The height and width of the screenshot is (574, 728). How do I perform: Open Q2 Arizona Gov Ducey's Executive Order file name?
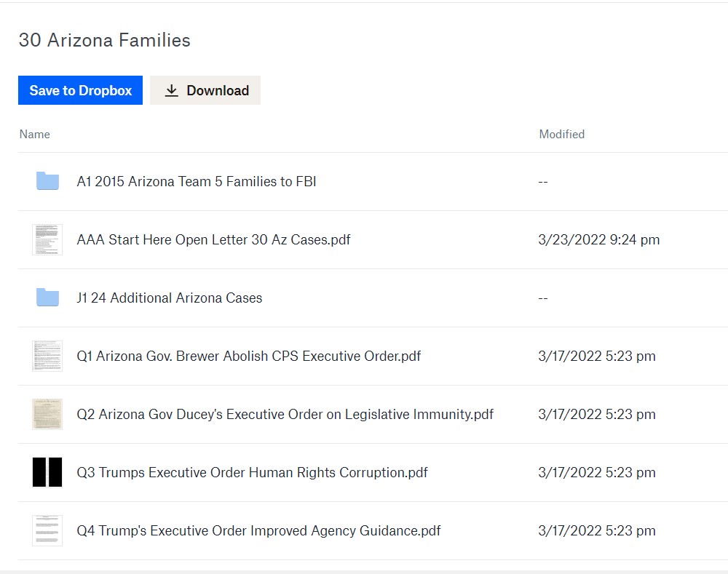coord(285,414)
